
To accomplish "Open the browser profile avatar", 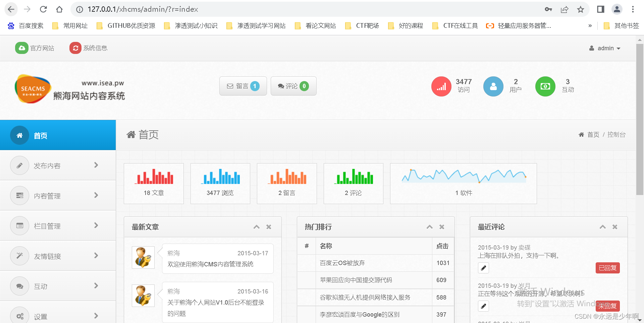I will (x=617, y=9).
